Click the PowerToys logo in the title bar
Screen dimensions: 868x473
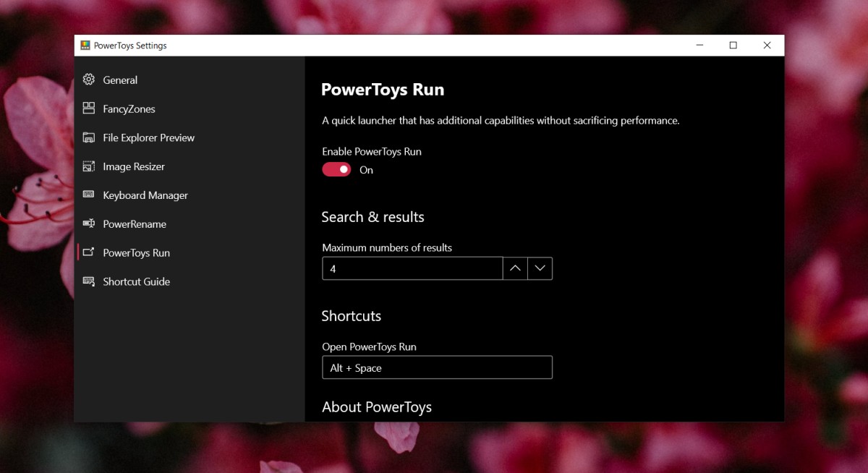pyautogui.click(x=85, y=46)
